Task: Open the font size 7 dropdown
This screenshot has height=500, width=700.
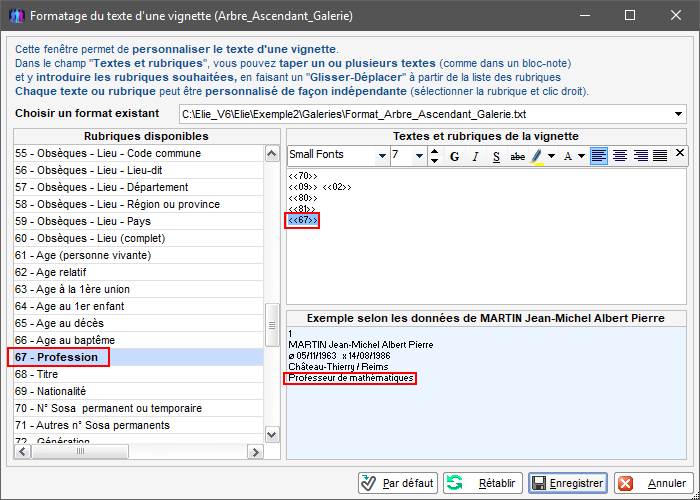Action: tap(419, 156)
